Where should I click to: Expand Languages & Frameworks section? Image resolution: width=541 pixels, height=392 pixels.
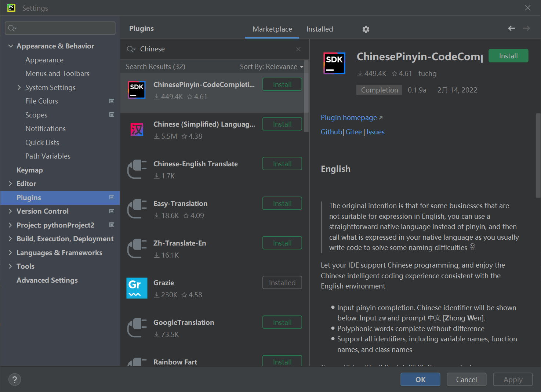[10, 253]
